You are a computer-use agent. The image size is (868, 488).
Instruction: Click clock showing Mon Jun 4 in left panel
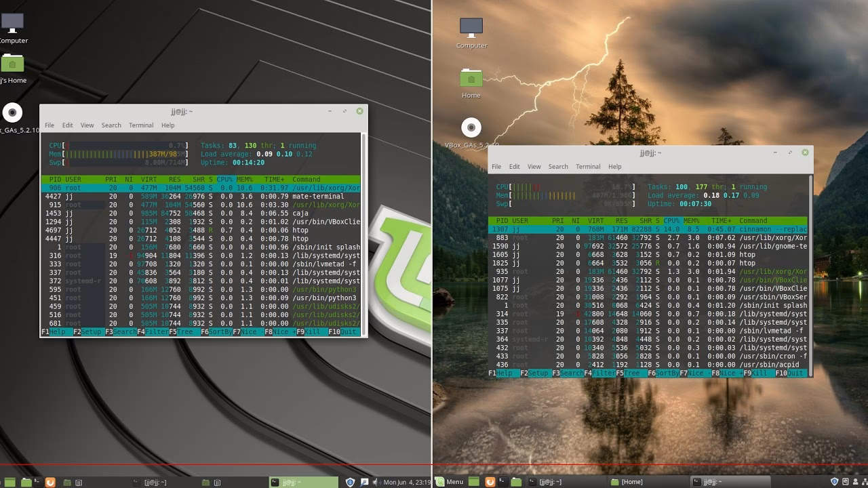tap(407, 483)
